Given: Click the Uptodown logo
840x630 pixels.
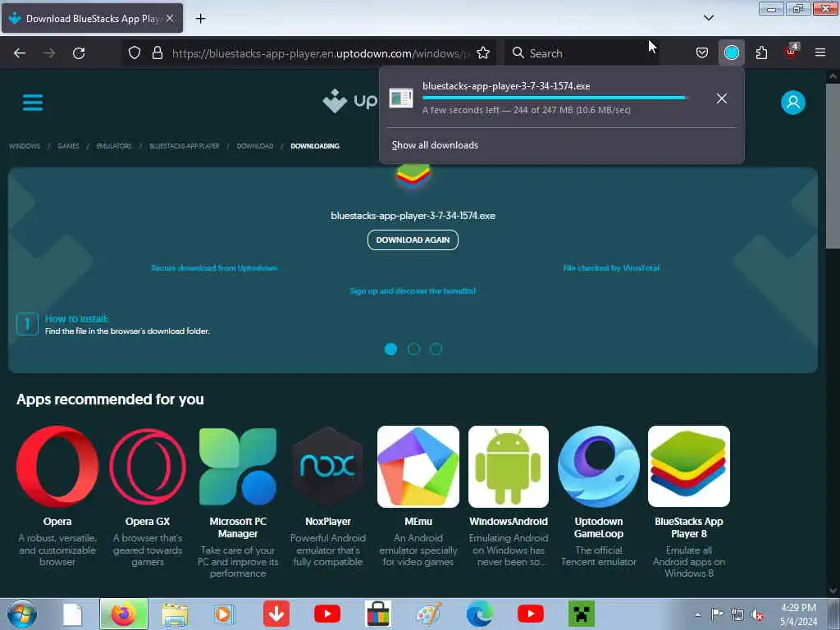Looking at the screenshot, I should pyautogui.click(x=350, y=101).
